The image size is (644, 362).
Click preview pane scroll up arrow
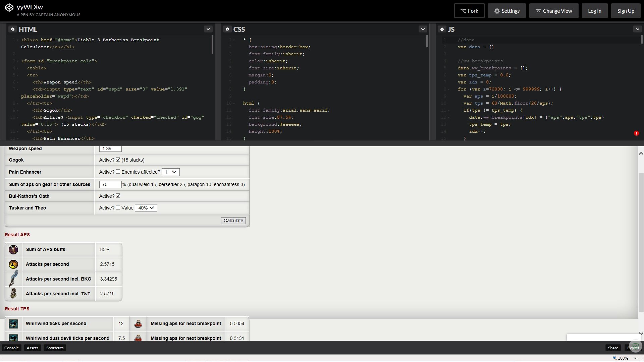click(x=641, y=153)
